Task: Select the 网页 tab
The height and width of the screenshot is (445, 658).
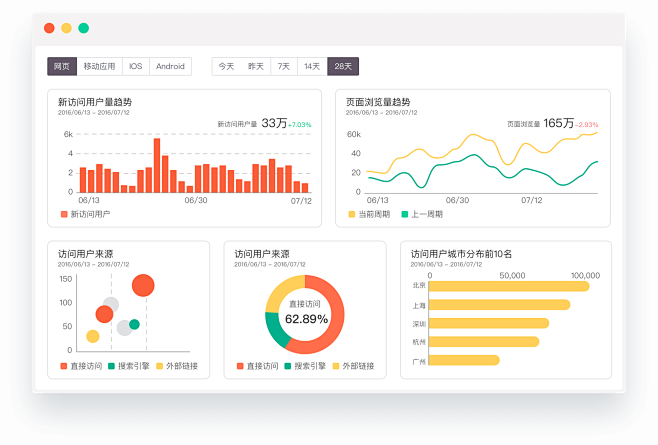Action: [x=62, y=66]
